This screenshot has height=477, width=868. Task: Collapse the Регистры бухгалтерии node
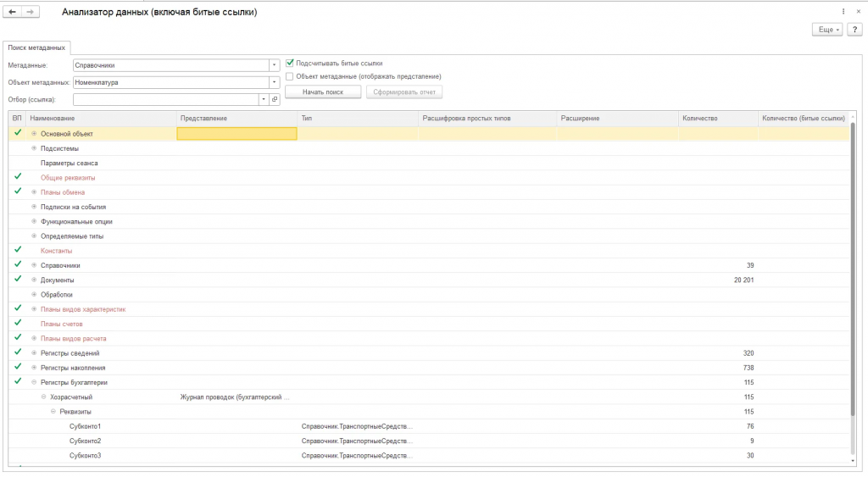click(x=34, y=382)
